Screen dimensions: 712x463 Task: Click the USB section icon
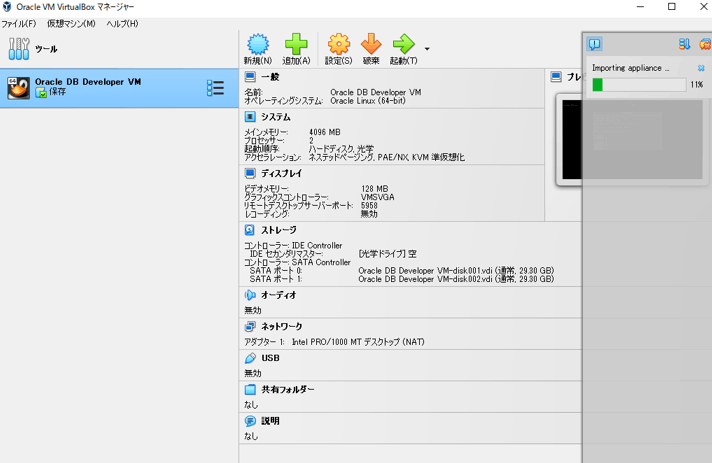point(250,358)
